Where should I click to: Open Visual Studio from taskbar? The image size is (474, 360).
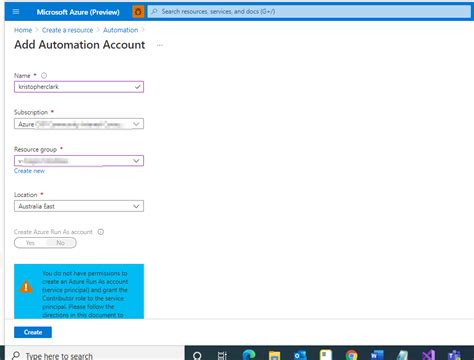click(428, 355)
